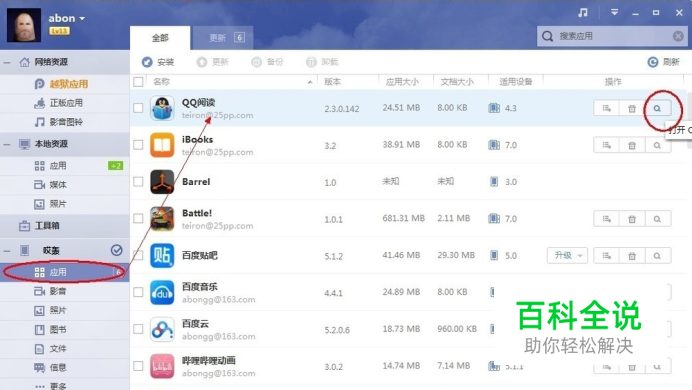Click the 哔哩哔哩动画 app icon
The height and width of the screenshot is (390, 692).
click(x=162, y=366)
